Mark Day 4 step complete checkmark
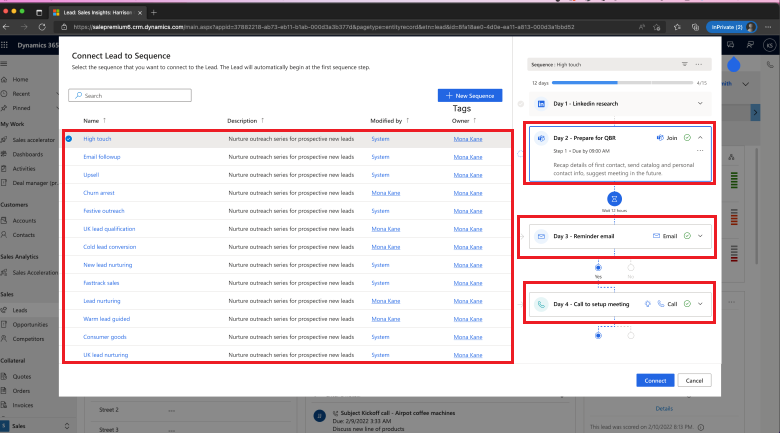 coord(687,304)
